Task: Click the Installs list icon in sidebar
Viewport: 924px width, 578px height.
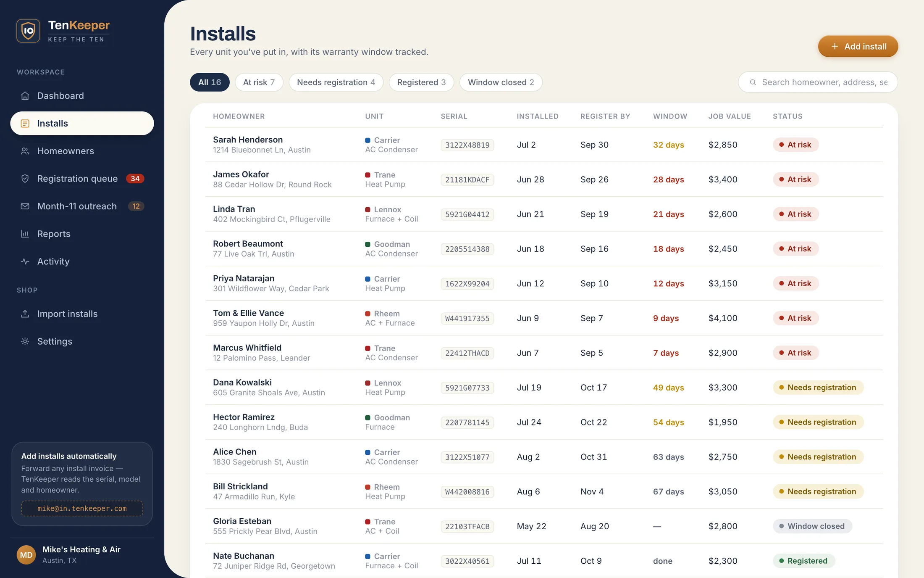Action: (25, 124)
